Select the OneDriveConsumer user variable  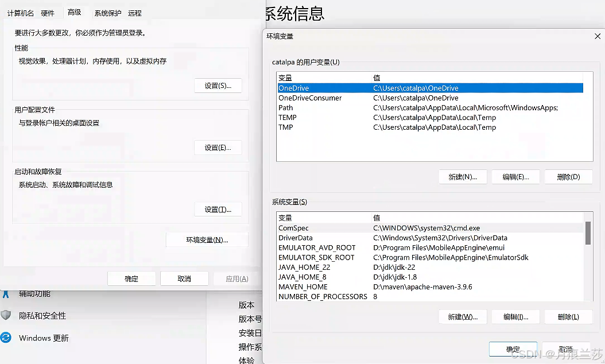[x=430, y=98]
